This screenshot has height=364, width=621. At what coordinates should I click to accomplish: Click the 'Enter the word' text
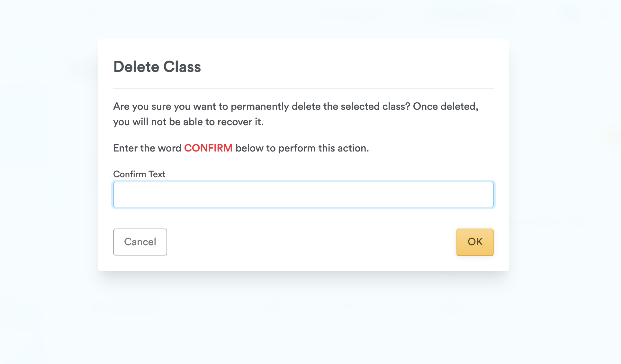147,148
